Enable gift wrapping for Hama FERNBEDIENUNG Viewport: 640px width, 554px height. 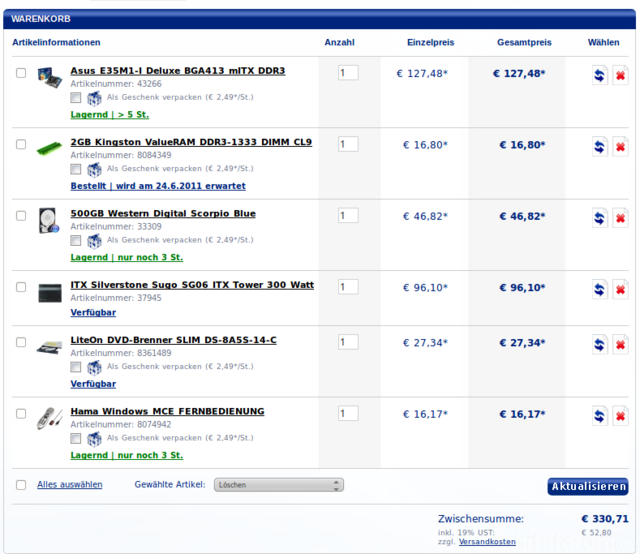click(76, 438)
